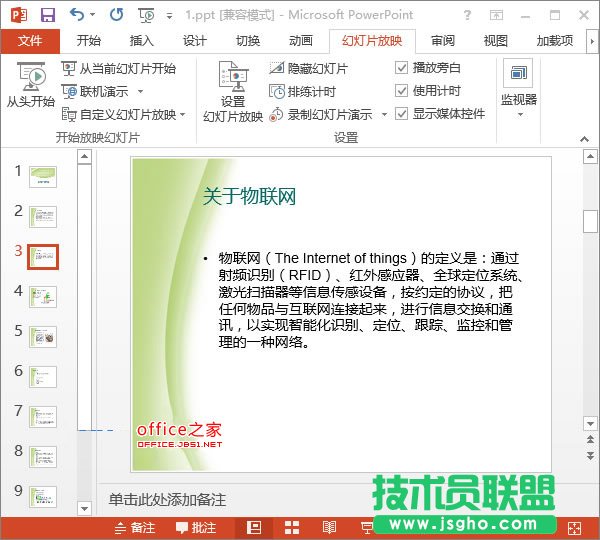600x540 pixels.
Task: Toggle Play Narrations (播放旁白) checkbox
Action: click(x=401, y=68)
